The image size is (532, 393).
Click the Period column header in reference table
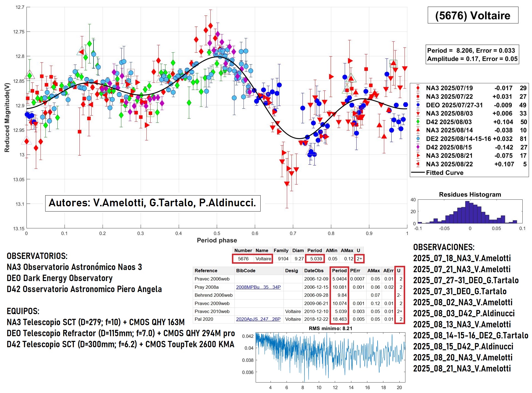click(339, 271)
